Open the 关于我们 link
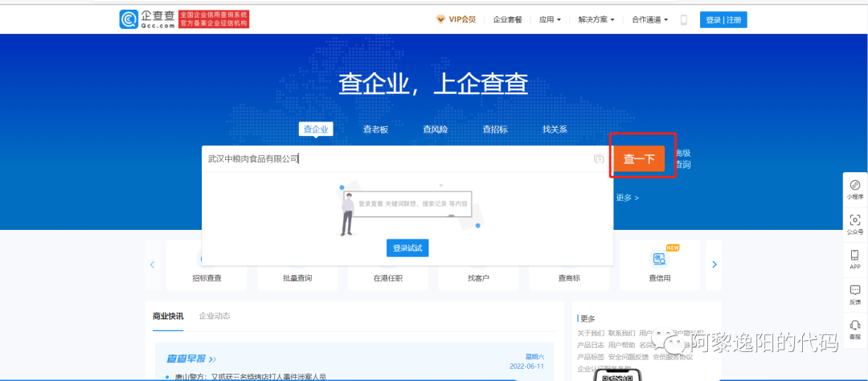Image resolution: width=868 pixels, height=381 pixels. (x=591, y=334)
